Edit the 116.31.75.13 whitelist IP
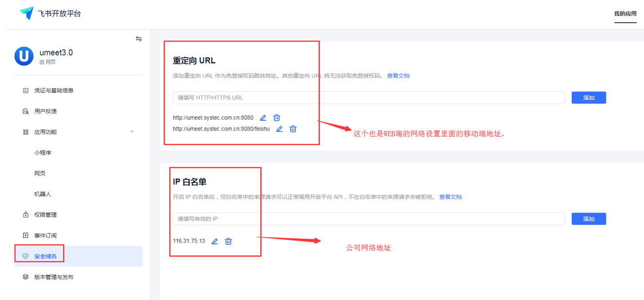644x300 pixels. point(215,241)
